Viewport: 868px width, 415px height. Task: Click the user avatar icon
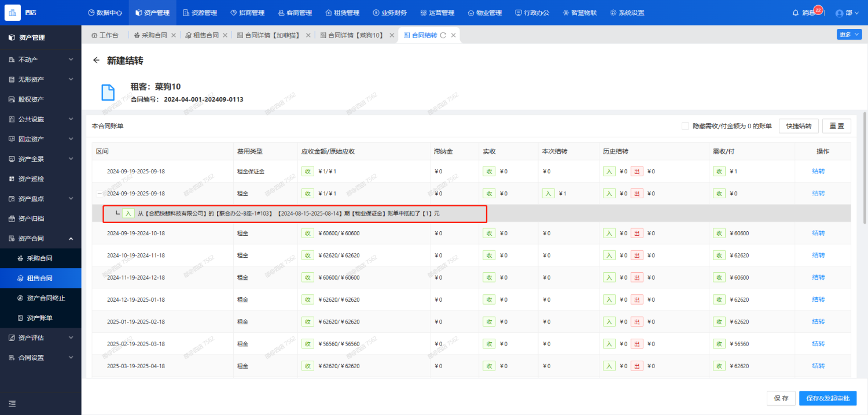840,13
